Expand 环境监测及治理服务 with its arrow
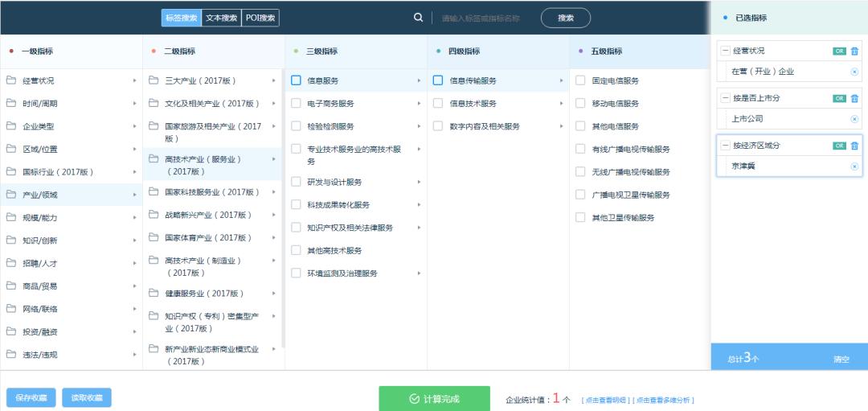868x411 pixels. (x=419, y=273)
